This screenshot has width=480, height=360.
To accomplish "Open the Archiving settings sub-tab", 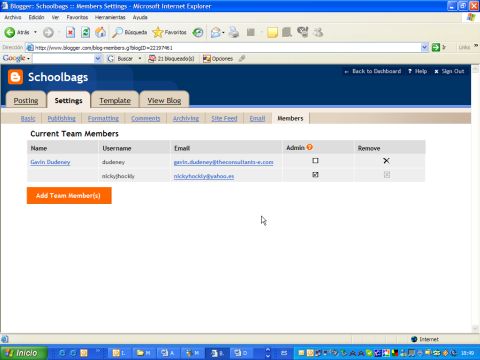I will (x=186, y=118).
